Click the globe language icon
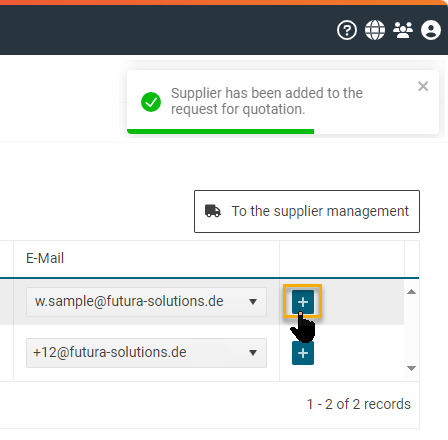Image resolution: width=448 pixels, height=440 pixels. point(375,30)
